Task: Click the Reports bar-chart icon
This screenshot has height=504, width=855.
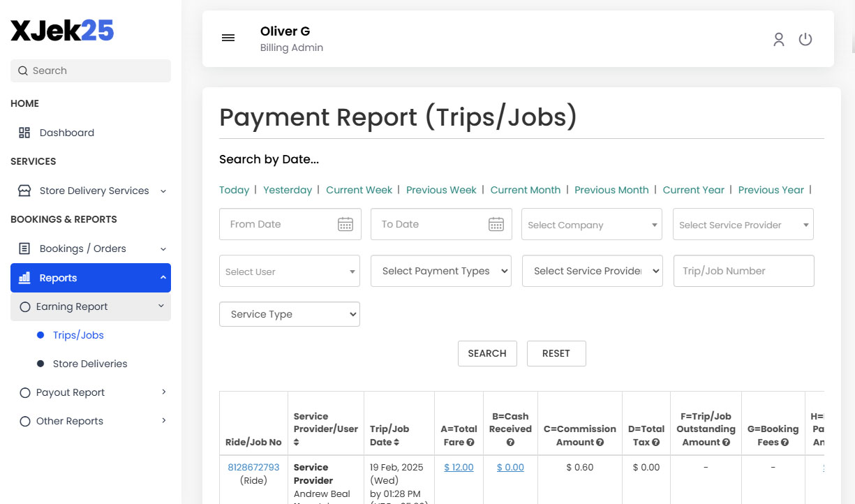Action: 24,277
